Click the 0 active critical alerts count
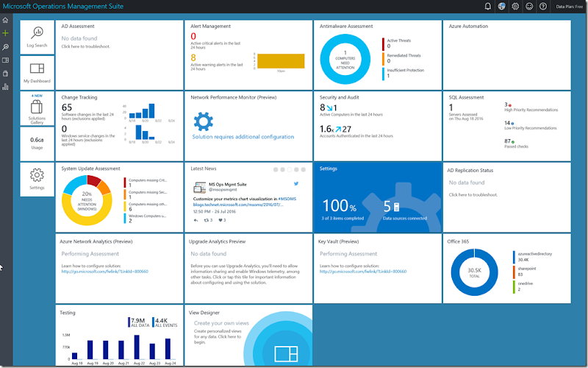 click(193, 36)
